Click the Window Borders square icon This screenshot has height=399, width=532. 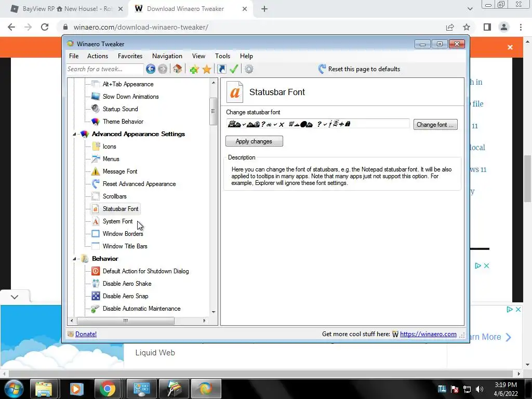click(96, 234)
